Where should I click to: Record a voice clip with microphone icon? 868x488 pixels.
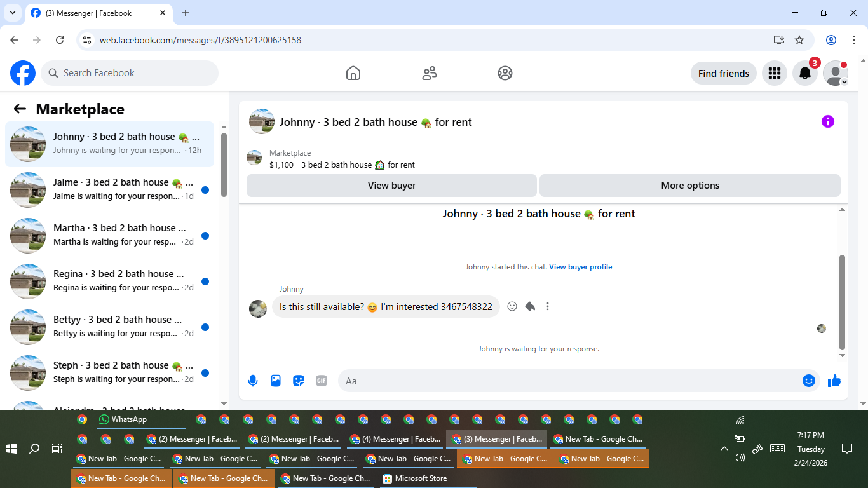253,381
